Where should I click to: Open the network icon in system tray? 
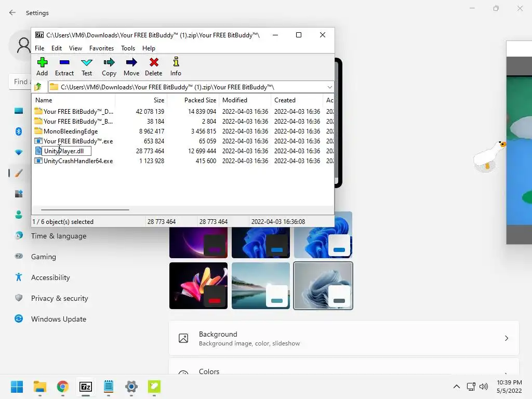[471, 387]
